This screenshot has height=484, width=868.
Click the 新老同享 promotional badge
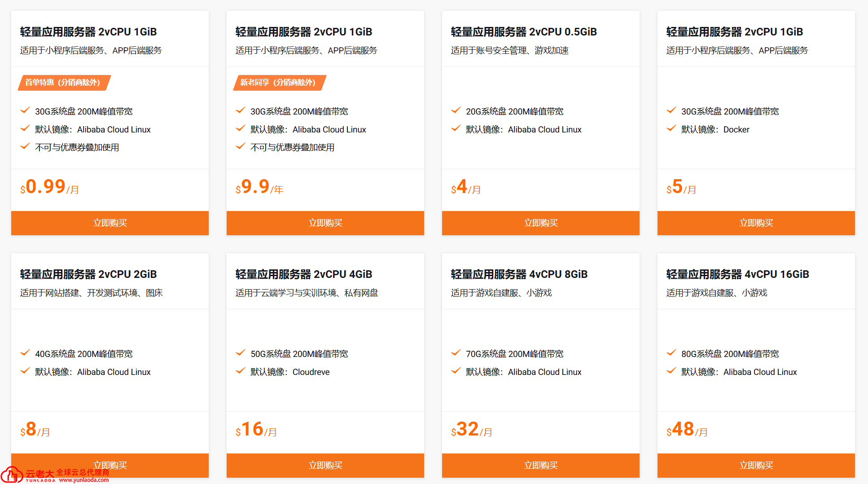pyautogui.click(x=279, y=83)
